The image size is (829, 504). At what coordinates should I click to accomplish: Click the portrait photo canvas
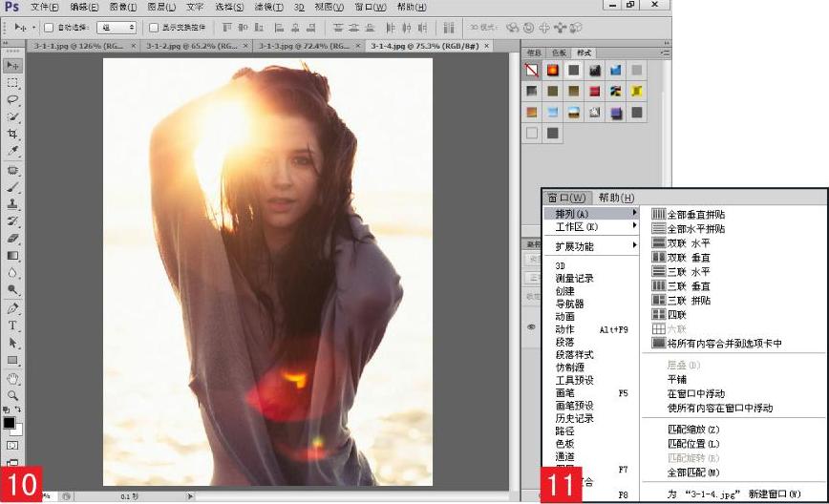pyautogui.click(x=267, y=271)
